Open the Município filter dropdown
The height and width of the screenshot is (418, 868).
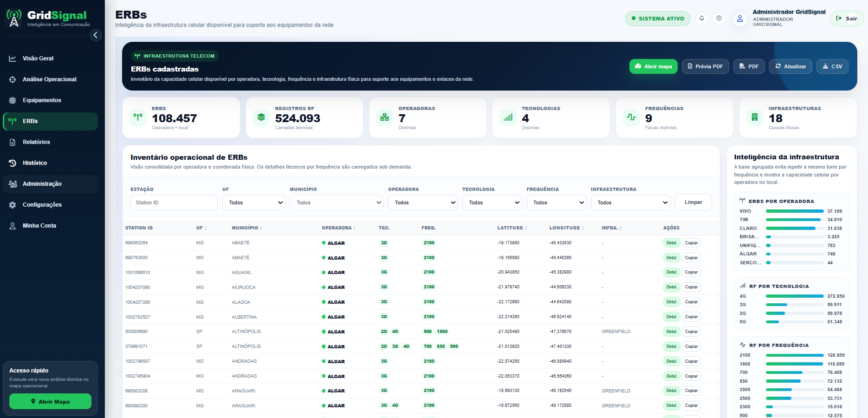pos(337,202)
